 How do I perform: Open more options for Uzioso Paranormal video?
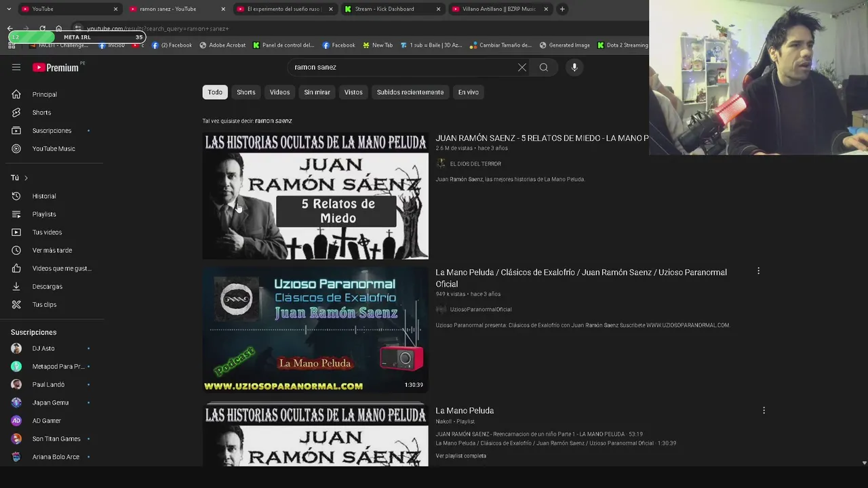click(758, 271)
